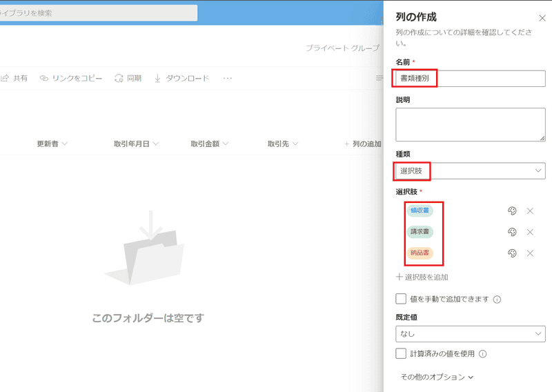Click the 選択肢を追加 link
The width and height of the screenshot is (552, 392).
coord(422,277)
